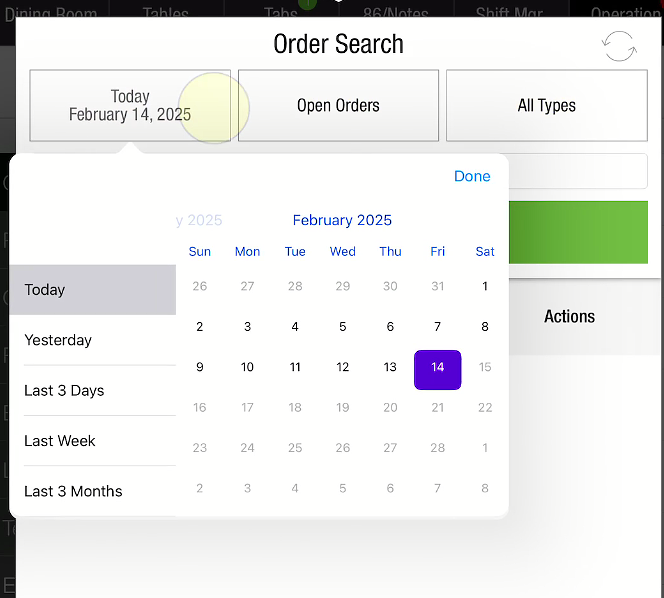Screen dimensions: 664x598
Task: Select the Today preset range
Action: point(93,290)
